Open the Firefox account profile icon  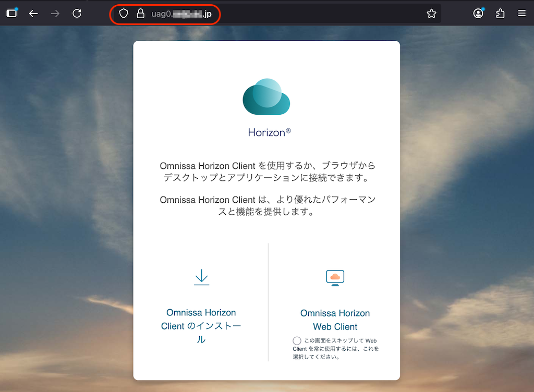click(x=478, y=14)
